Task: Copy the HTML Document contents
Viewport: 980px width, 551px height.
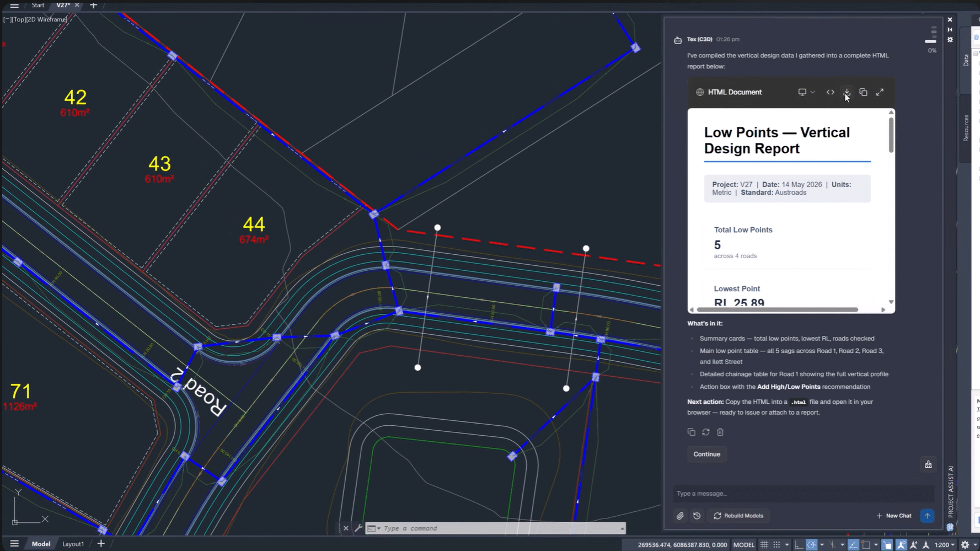Action: (863, 92)
